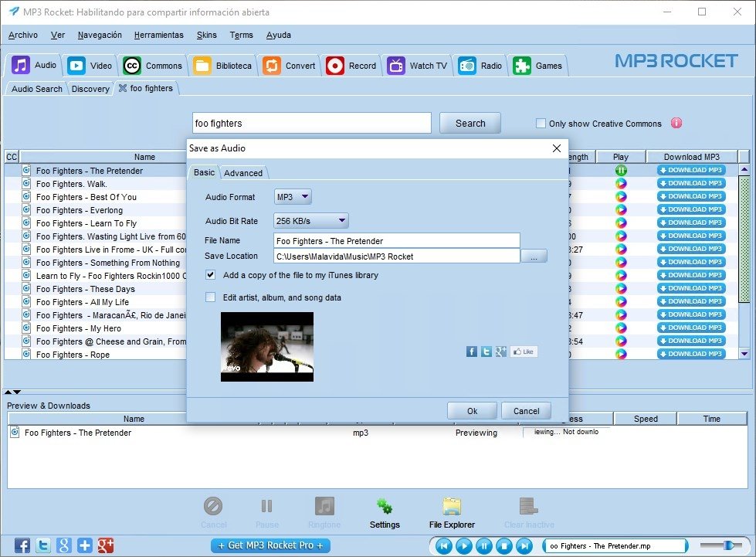
Task: Switch to the Advanced tab
Action: tap(243, 173)
